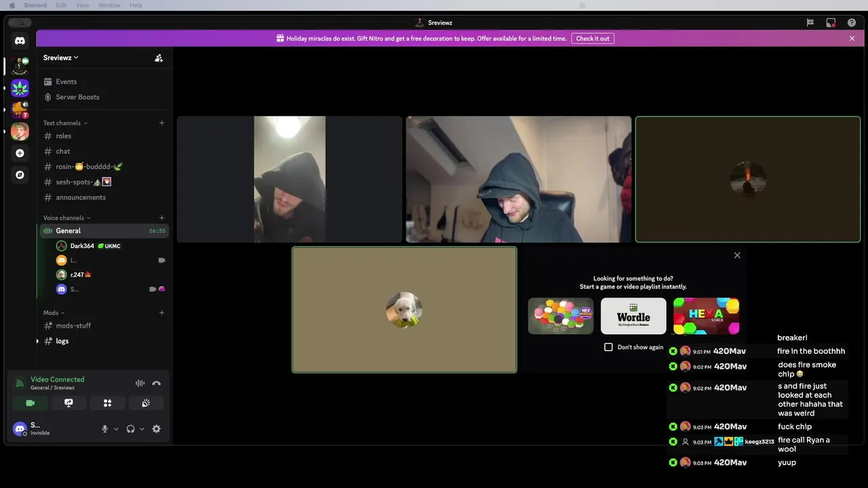The height and width of the screenshot is (488, 868).
Task: Open the logs channel
Action: pyautogui.click(x=104, y=341)
